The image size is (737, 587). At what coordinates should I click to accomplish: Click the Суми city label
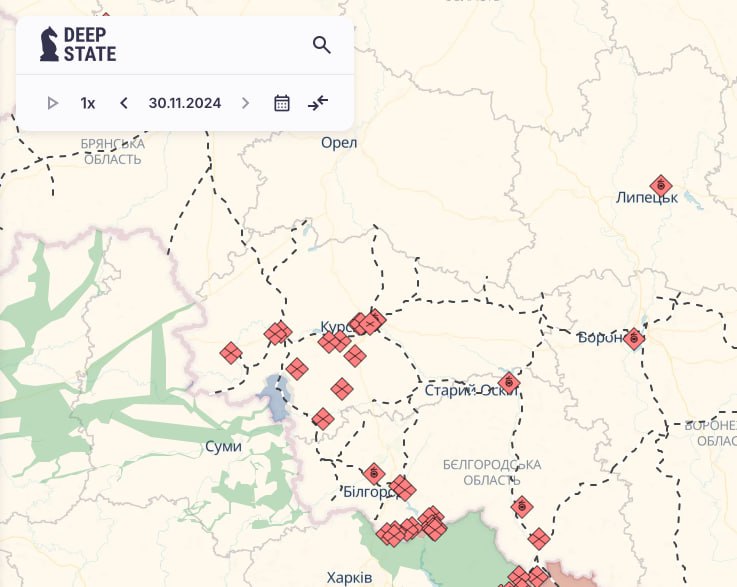click(x=222, y=446)
